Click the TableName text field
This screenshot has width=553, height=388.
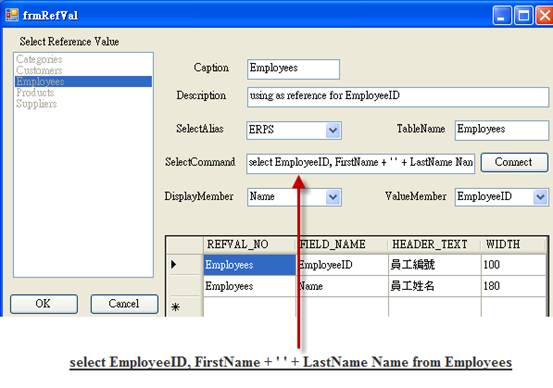(502, 131)
